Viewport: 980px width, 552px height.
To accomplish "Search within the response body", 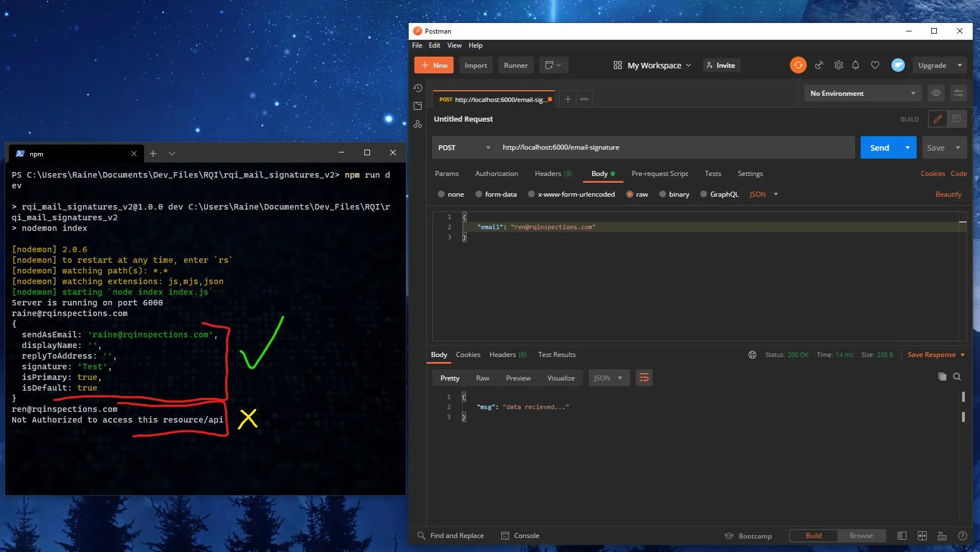I will 957,377.
